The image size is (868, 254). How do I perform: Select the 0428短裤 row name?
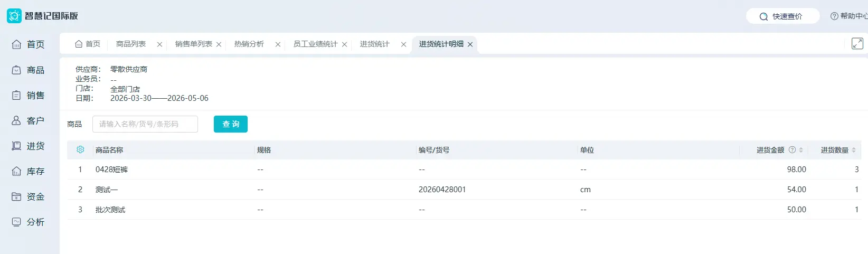[111, 170]
